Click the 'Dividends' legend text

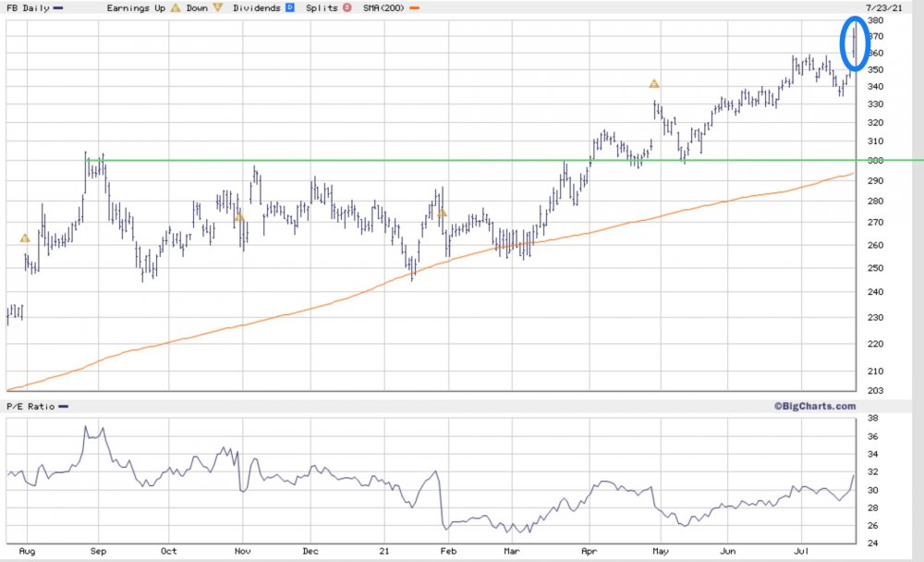coord(256,7)
